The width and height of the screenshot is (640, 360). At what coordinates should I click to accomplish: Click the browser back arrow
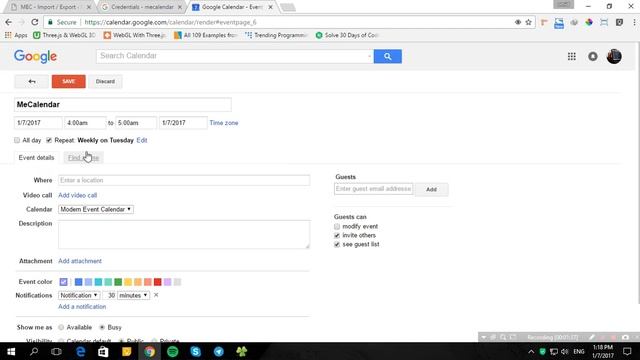point(9,22)
